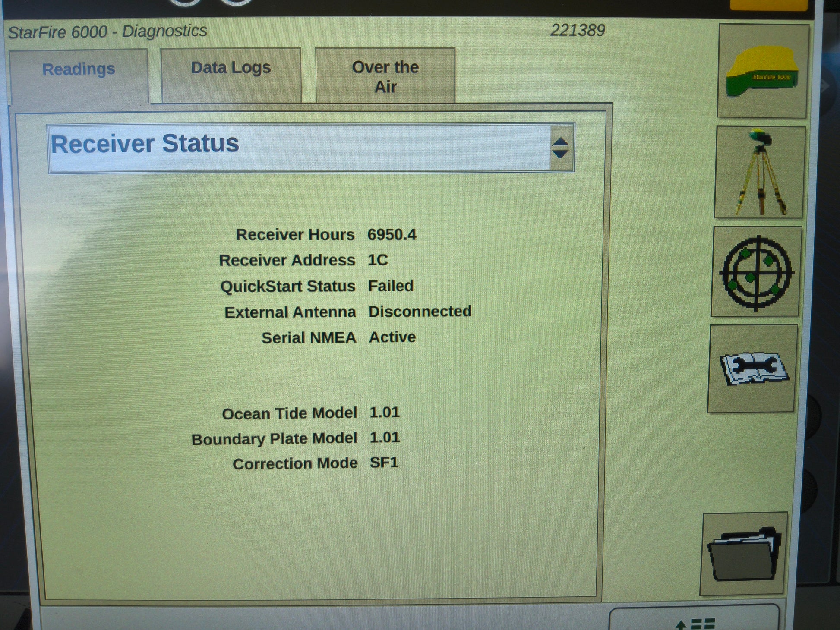
Task: Click the Ocean Tide Model value 1.01
Action: [385, 412]
